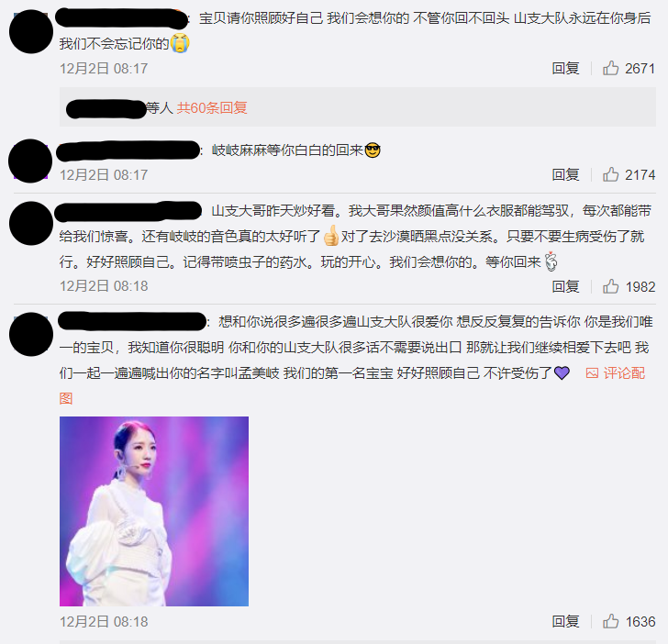Reply to the 08:17 comment with 2671 likes

click(x=565, y=68)
